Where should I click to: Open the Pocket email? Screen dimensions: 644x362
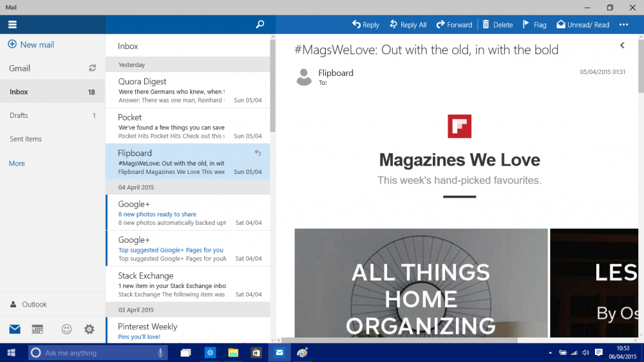[x=187, y=126]
